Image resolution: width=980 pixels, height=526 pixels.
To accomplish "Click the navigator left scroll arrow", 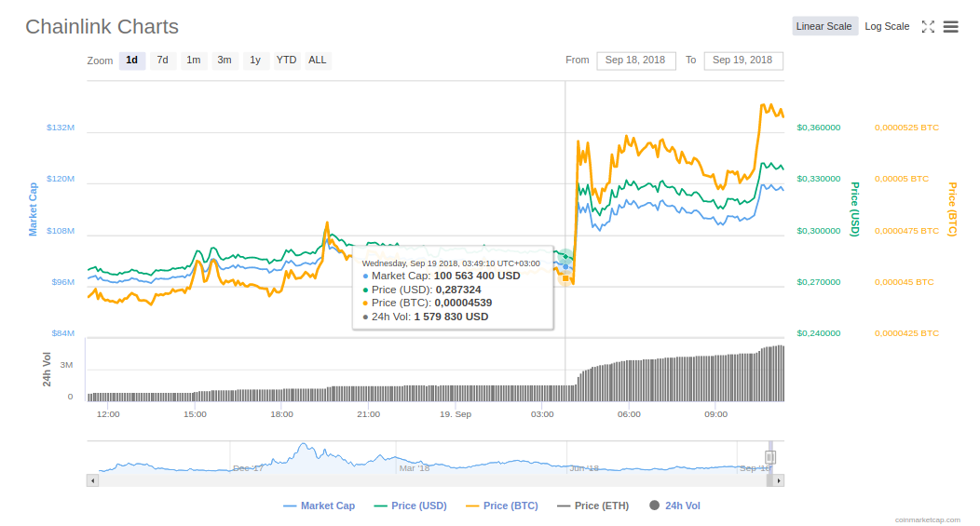I will point(92,480).
